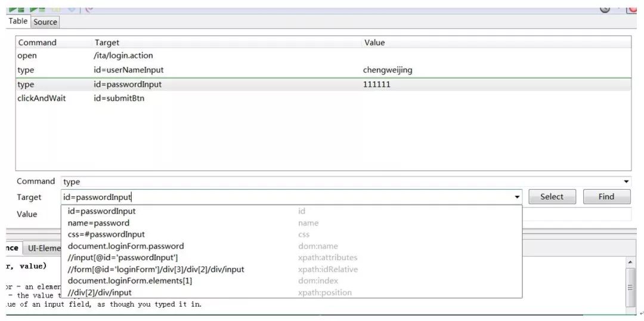Click reference panel scrollbar up arrow
The width and height of the screenshot is (644, 321).
click(x=630, y=262)
